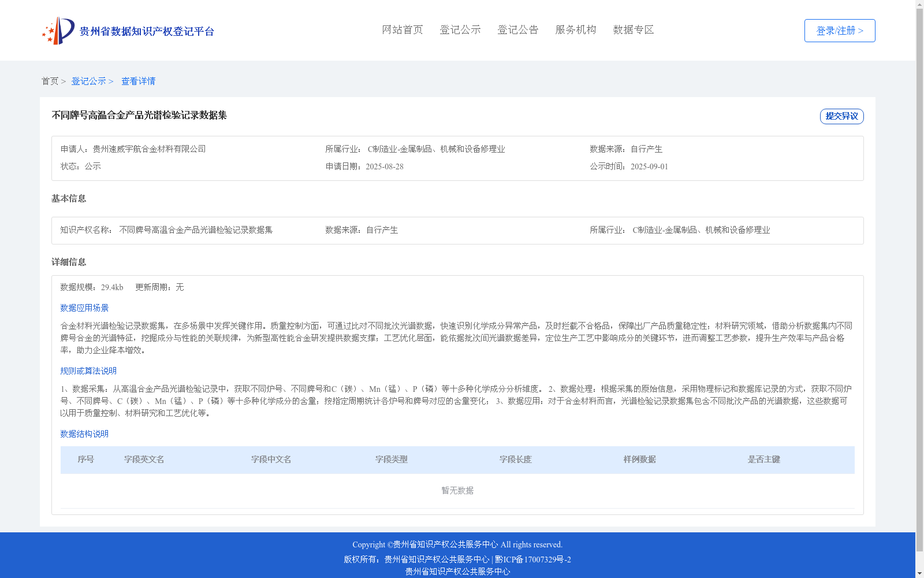Click the page title 不同牌号高温合金产品光谱检验记录数据集
924x578 pixels.
[139, 115]
